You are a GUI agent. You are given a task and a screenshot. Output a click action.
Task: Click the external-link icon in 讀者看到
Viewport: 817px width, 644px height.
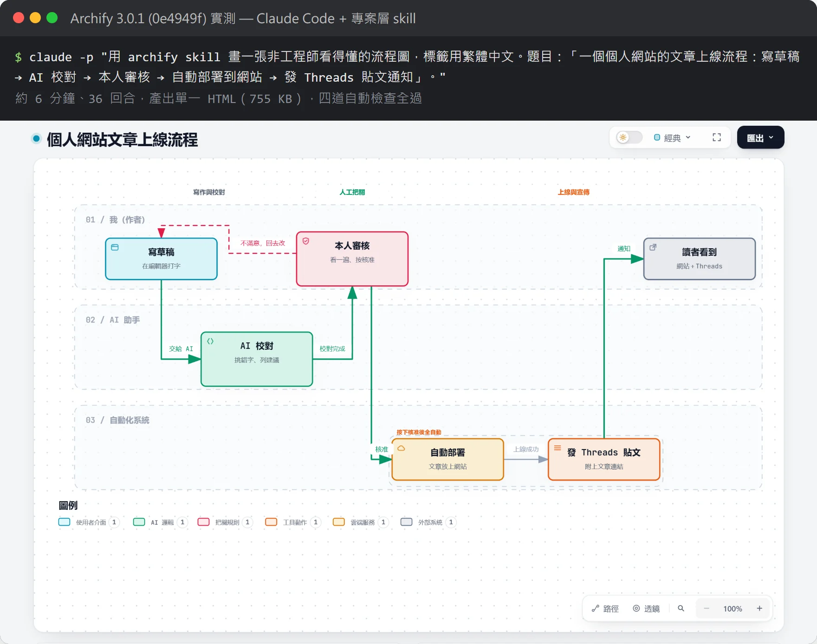[x=653, y=247]
